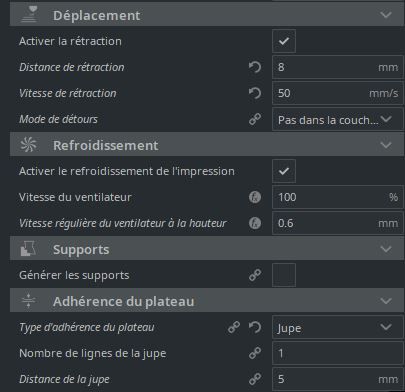Click the Vitesse du ventilateur value field

(x=338, y=197)
